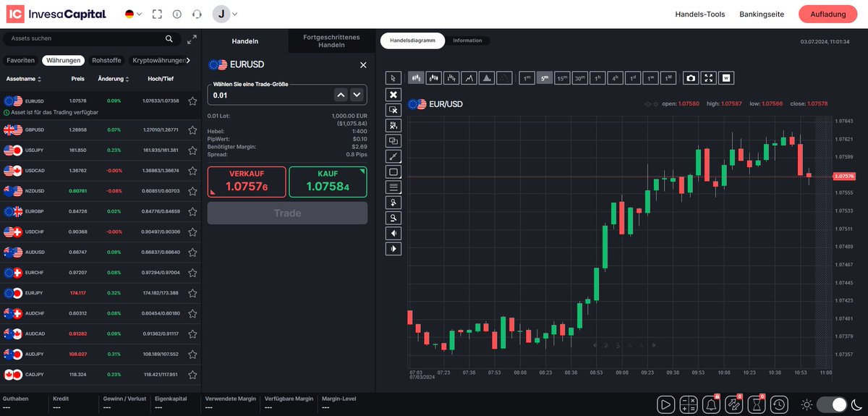This screenshot has height=416, width=868.
Task: Open Handels-Tools link
Action: pyautogui.click(x=700, y=14)
